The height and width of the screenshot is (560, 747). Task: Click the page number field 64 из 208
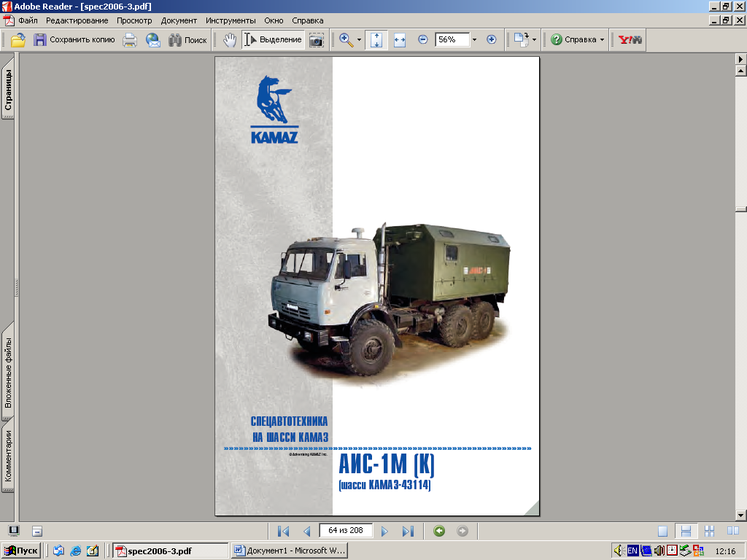[346, 531]
